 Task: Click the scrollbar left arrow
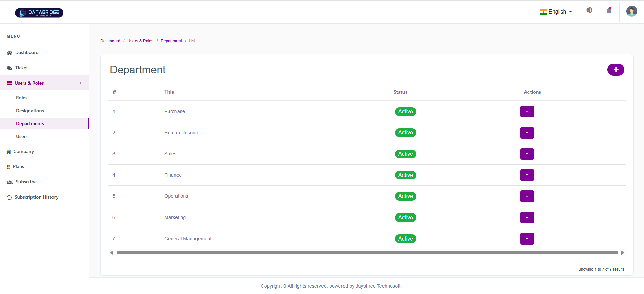click(x=112, y=253)
